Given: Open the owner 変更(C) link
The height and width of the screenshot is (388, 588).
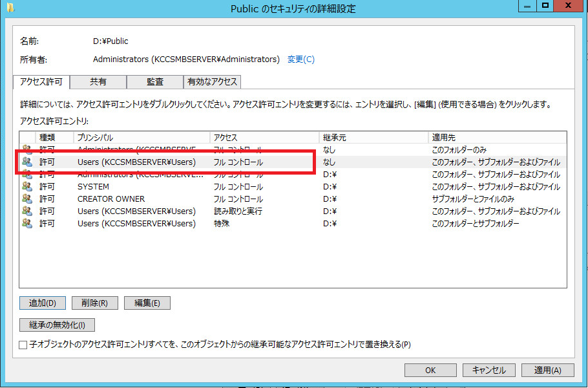Looking at the screenshot, I should click(301, 58).
